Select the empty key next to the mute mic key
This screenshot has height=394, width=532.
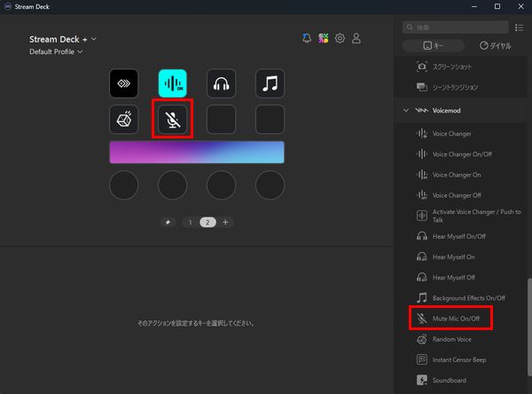click(x=221, y=119)
